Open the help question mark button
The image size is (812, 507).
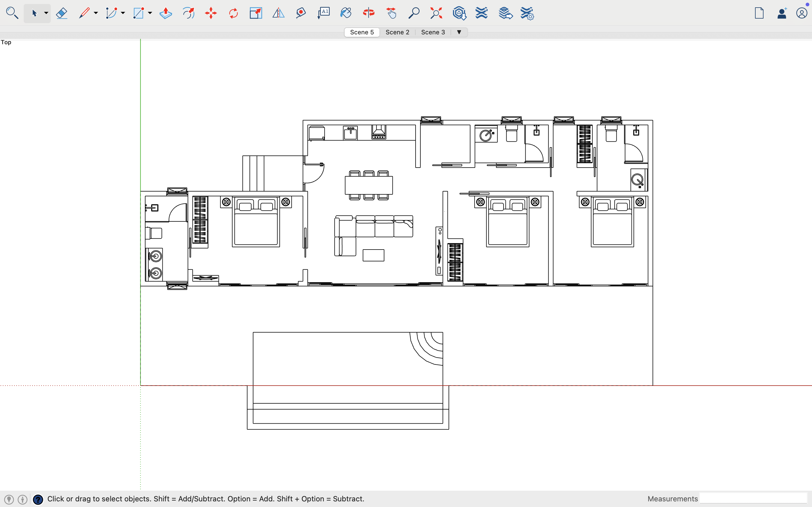click(x=38, y=499)
